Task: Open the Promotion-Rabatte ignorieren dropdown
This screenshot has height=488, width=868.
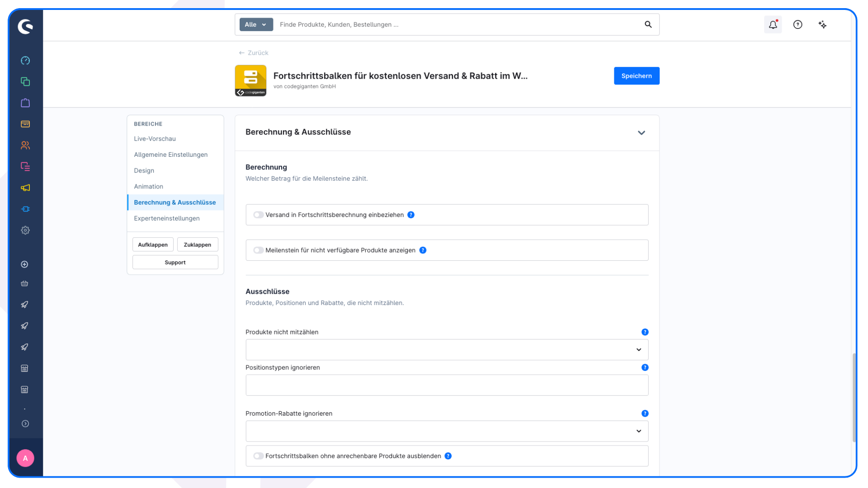Action: pyautogui.click(x=447, y=432)
